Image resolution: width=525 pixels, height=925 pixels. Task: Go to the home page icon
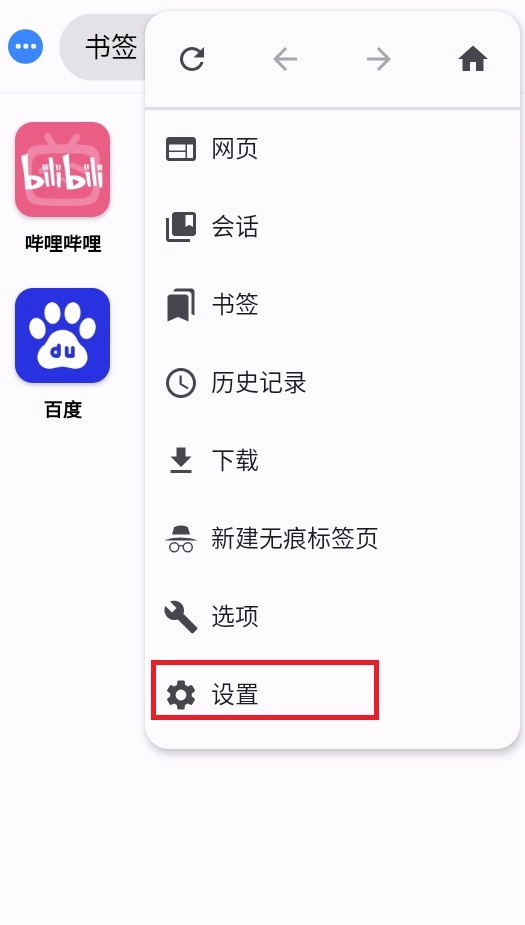(x=472, y=59)
